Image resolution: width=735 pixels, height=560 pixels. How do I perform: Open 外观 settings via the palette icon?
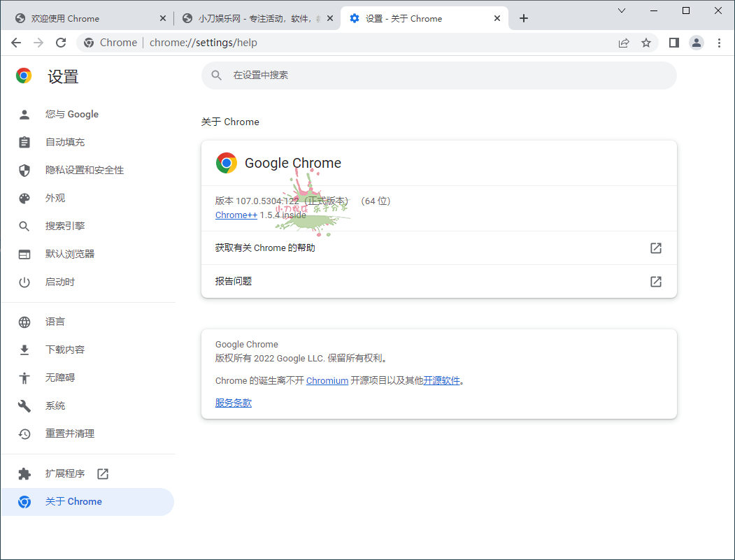coord(24,198)
